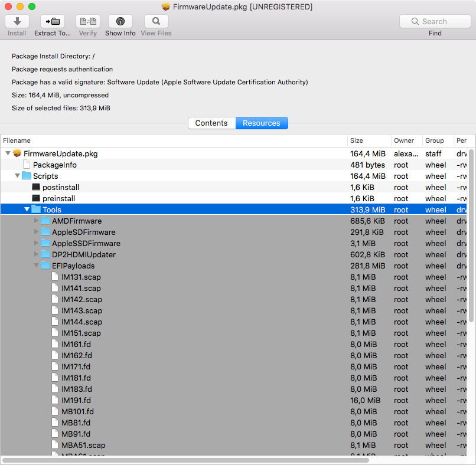
Task: Collapse the Scripts folder disclosure triangle
Action: (17, 176)
